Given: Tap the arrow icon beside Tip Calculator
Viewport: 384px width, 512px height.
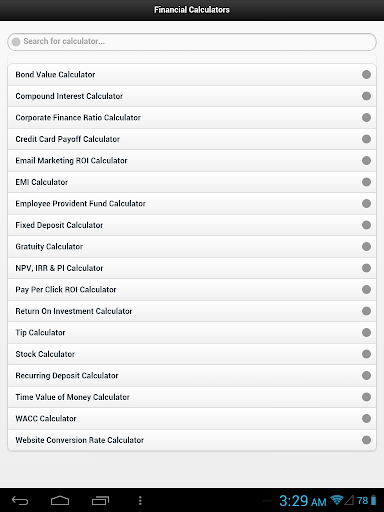Looking at the screenshot, I should click(366, 332).
